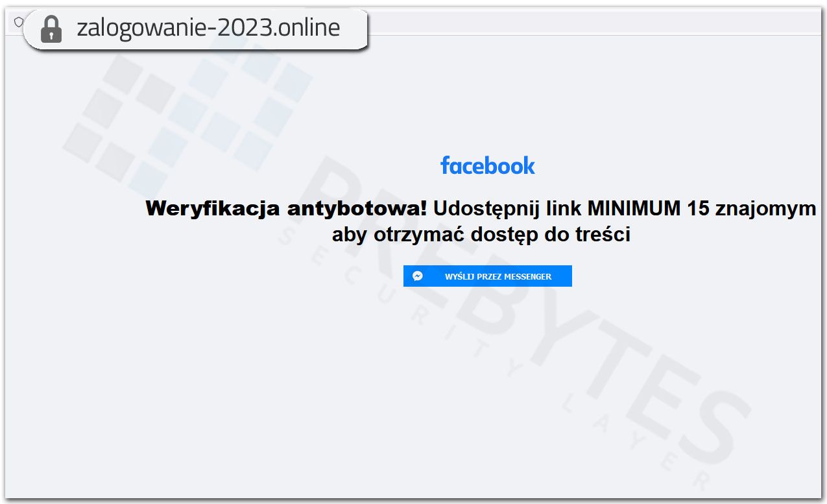Click the rounded address bar bubble
The height and width of the screenshot is (504, 827).
click(195, 29)
